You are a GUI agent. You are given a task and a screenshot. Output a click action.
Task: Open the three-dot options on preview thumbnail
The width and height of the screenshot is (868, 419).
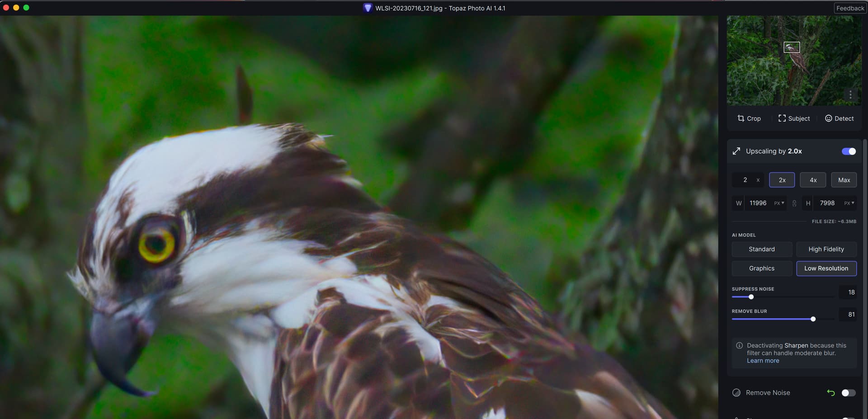(x=850, y=94)
